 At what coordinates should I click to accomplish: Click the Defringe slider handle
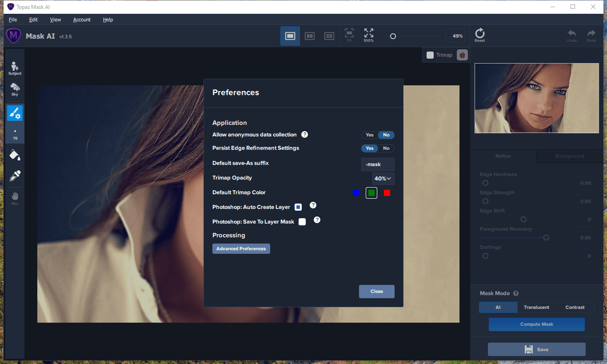click(485, 256)
